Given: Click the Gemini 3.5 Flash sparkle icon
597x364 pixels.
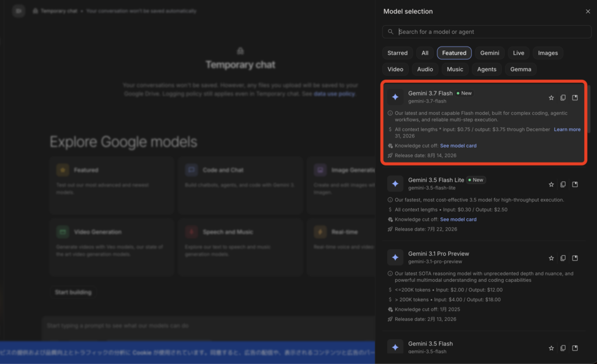Looking at the screenshot, I should tap(395, 347).
